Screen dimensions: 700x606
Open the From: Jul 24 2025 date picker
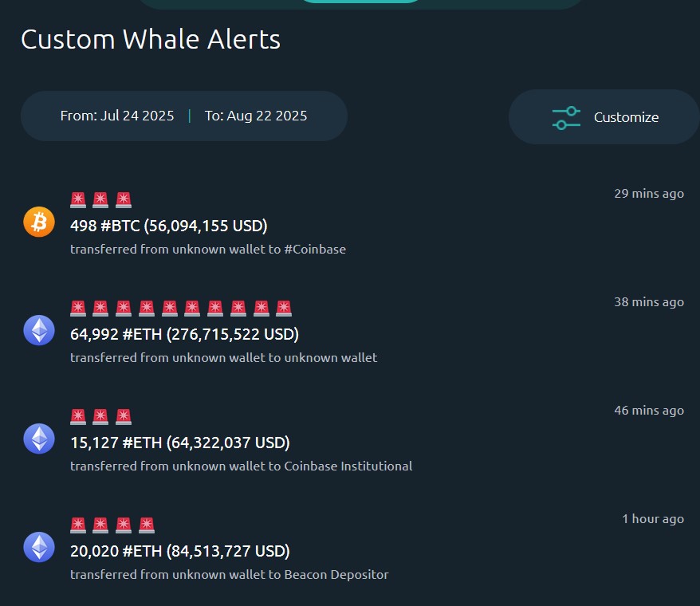pos(117,116)
